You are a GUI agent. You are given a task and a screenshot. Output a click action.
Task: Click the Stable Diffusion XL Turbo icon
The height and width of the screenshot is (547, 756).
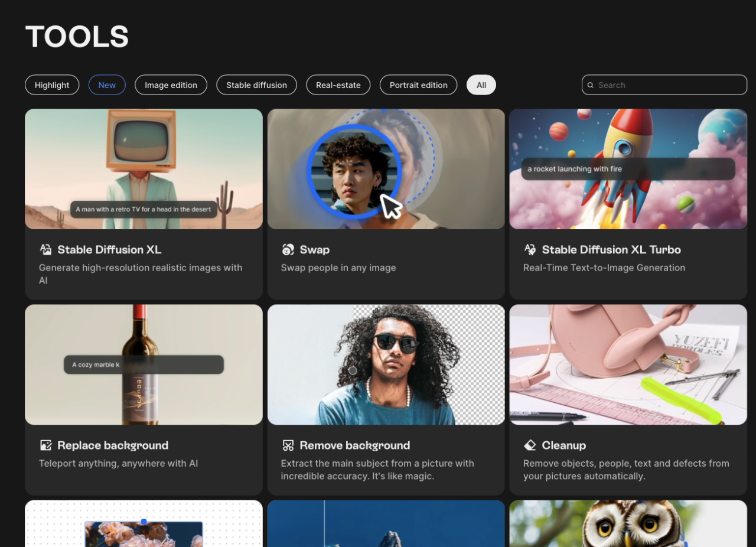(530, 249)
